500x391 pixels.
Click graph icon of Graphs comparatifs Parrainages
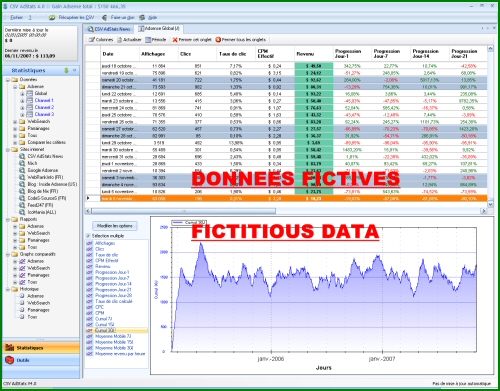[22, 275]
